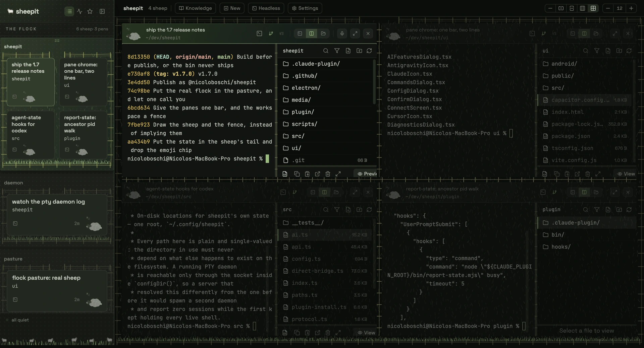Switch 'ship the 1.7 release notes' pane to terminal-only view
Screen dimensions: 644x348
coord(300,33)
